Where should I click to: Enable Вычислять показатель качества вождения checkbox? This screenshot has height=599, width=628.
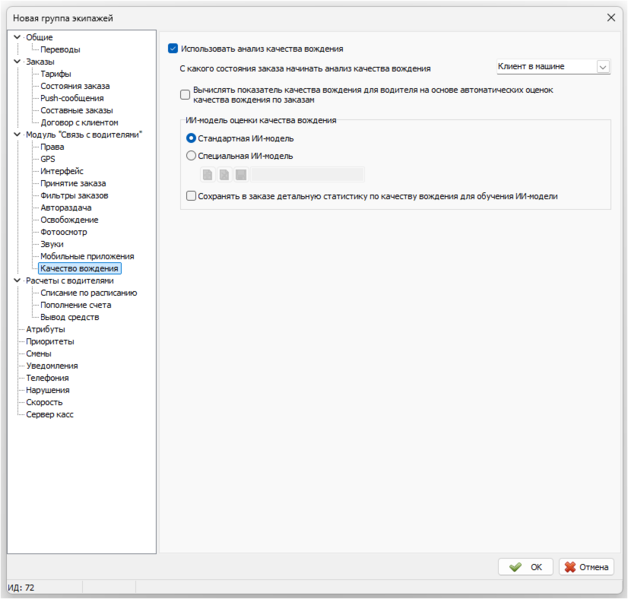pos(185,95)
